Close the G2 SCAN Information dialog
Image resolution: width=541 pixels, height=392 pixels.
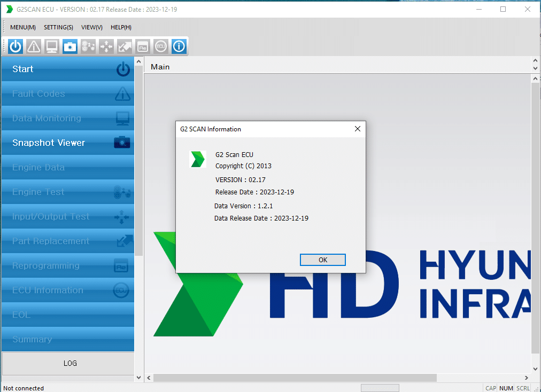click(x=357, y=129)
